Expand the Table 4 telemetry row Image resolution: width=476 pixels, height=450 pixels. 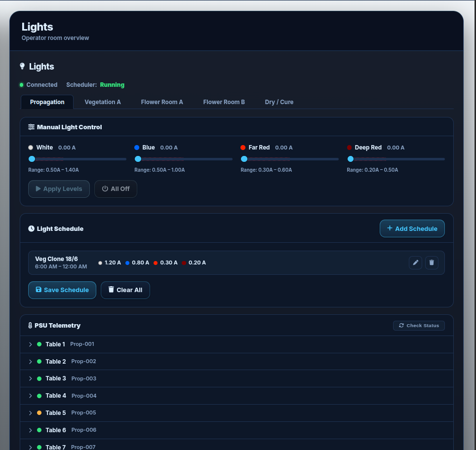(30, 396)
